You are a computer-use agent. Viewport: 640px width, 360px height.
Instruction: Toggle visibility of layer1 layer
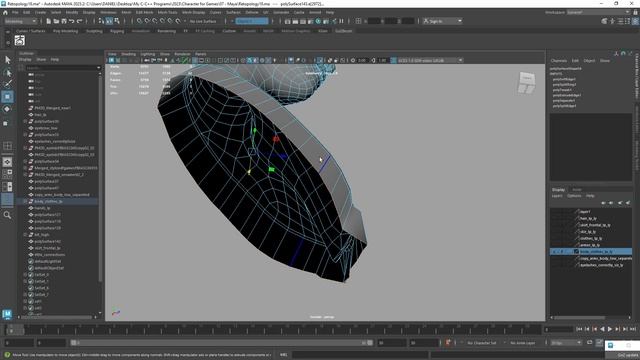[554, 212]
